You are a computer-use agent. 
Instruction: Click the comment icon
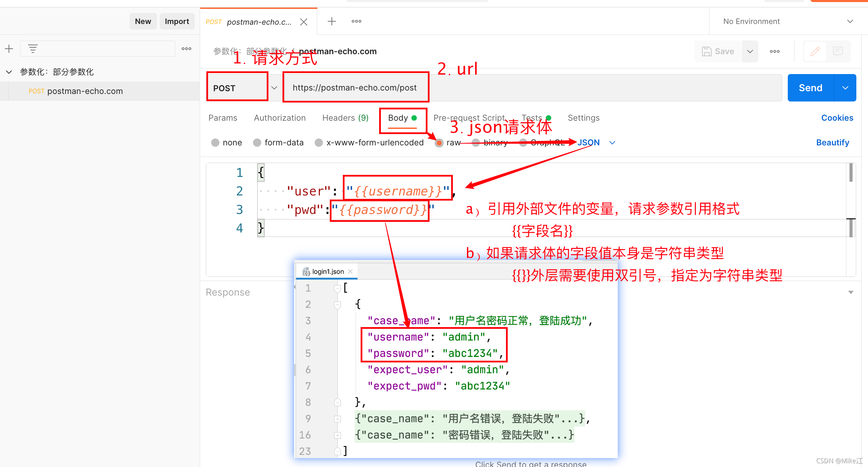pyautogui.click(x=838, y=51)
